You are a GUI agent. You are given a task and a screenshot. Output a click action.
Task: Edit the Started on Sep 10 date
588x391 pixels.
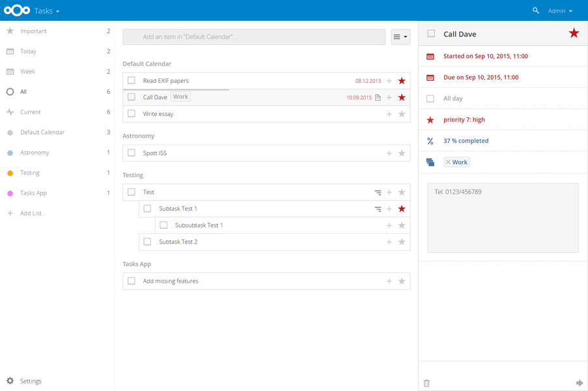(x=486, y=56)
